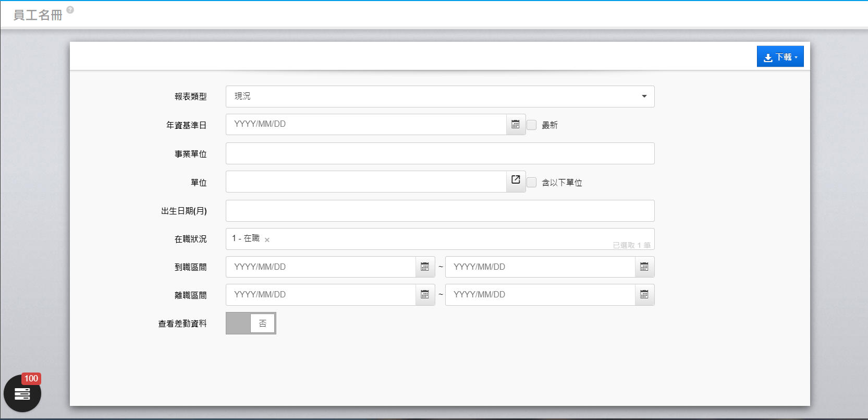The height and width of the screenshot is (420, 868).
Task: Open the floating menu icon with 100 badge
Action: [22, 393]
